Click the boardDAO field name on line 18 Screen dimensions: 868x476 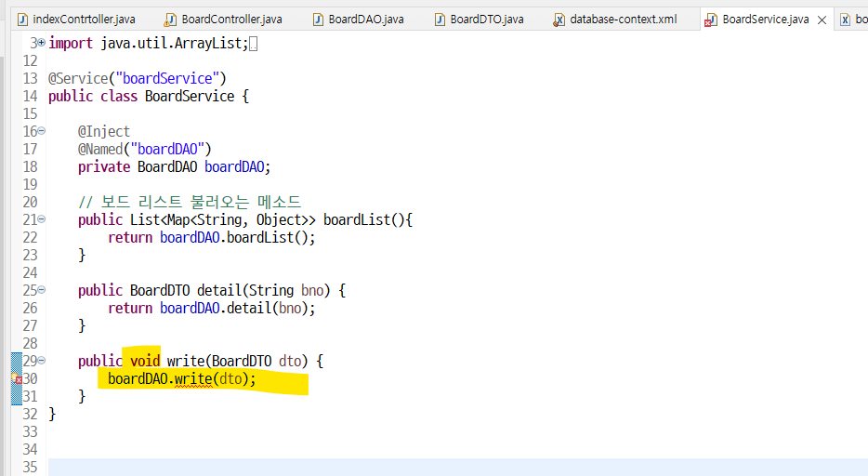click(x=234, y=167)
